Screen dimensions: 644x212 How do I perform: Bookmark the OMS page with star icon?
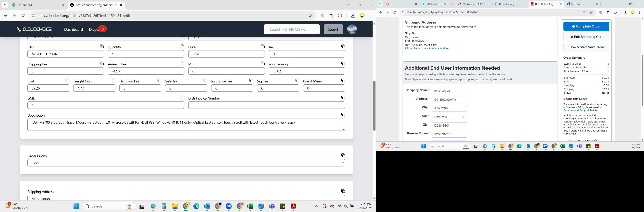[310, 16]
